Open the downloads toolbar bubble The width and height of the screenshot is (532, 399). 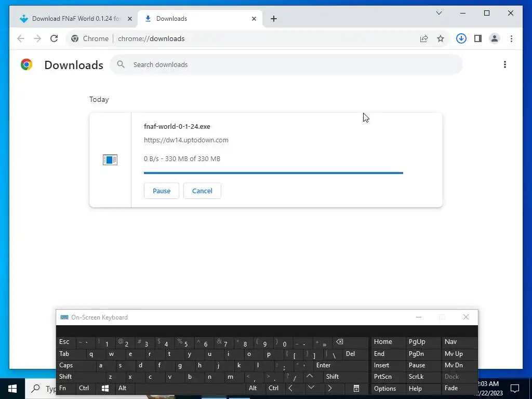coord(461,38)
